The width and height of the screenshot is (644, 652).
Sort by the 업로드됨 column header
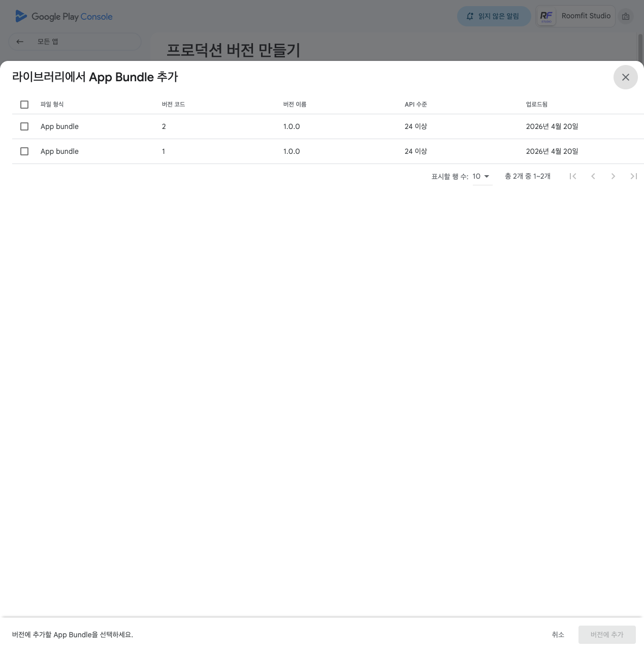pos(536,105)
